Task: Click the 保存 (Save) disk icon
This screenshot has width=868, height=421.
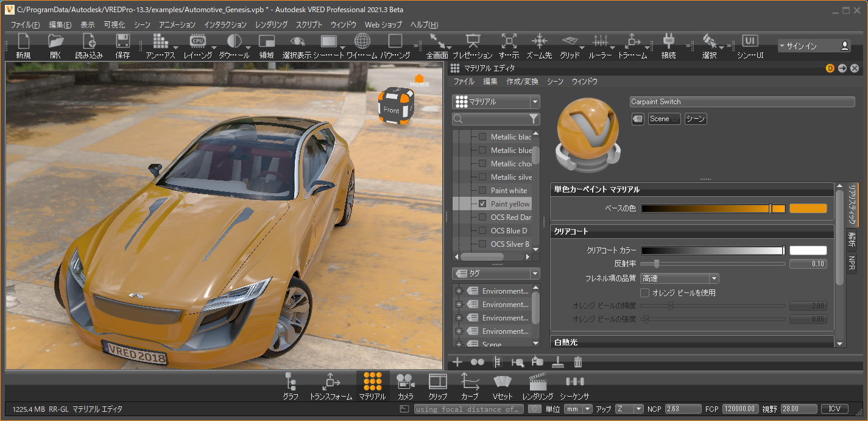Action: click(122, 41)
